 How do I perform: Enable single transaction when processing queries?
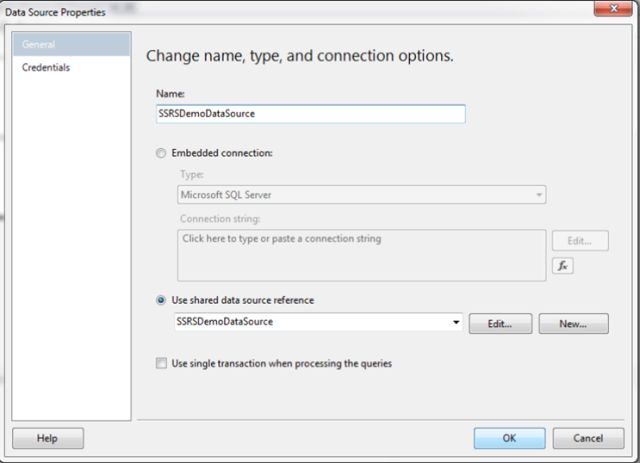(162, 364)
